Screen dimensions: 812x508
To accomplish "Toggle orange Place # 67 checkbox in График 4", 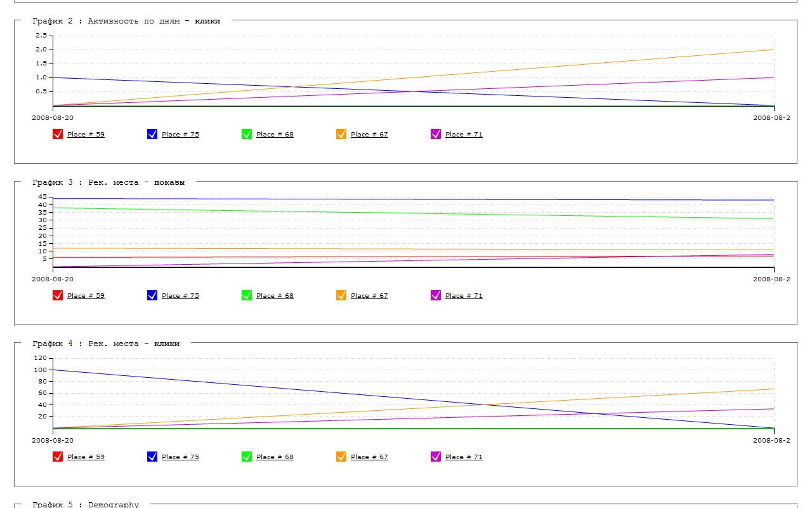I will point(341,457).
